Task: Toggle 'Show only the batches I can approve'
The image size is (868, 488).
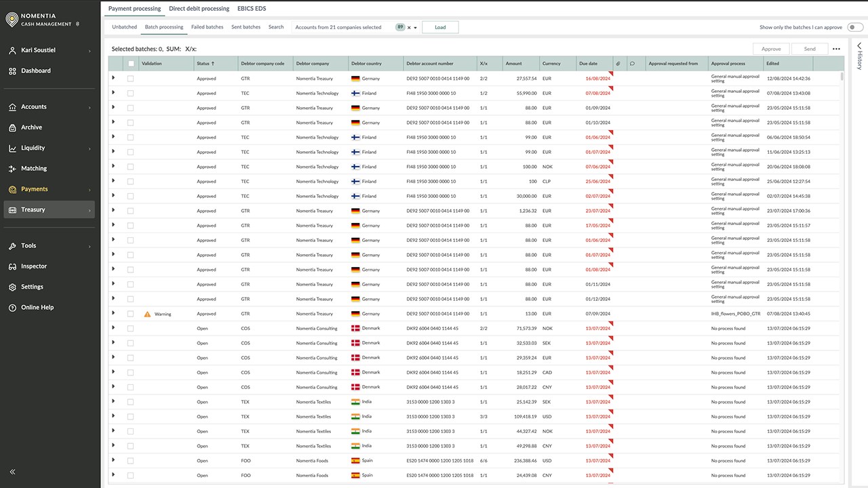Action: (855, 27)
